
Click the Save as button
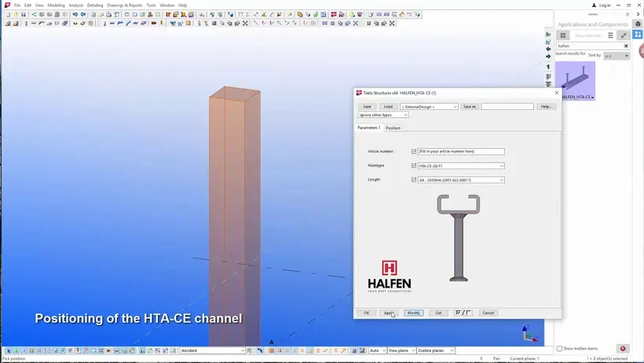pos(470,107)
